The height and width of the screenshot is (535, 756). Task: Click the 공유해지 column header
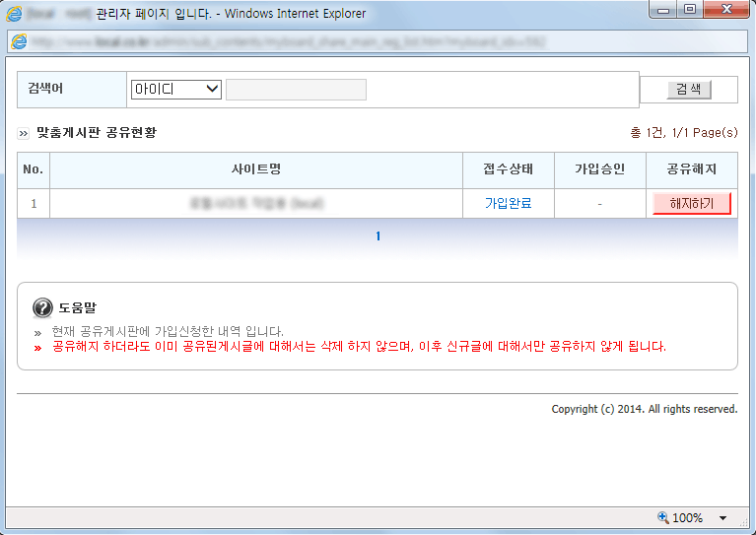coord(691,169)
